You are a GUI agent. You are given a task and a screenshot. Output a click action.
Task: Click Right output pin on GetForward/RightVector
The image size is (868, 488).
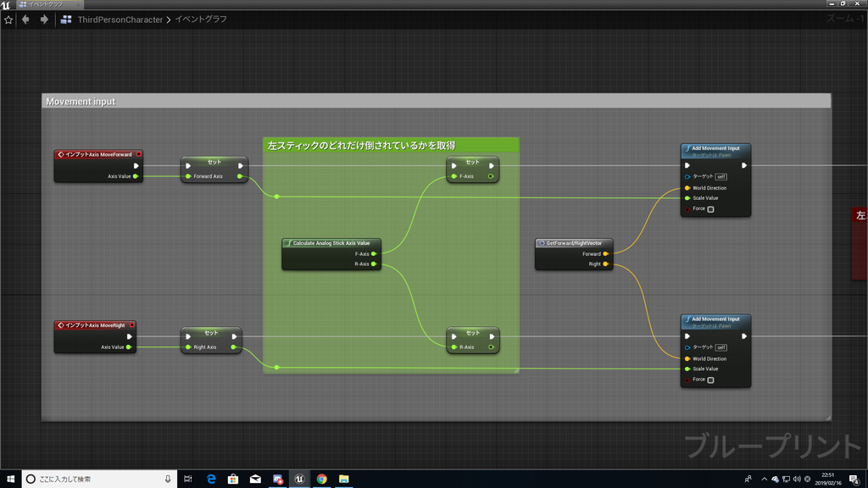605,264
